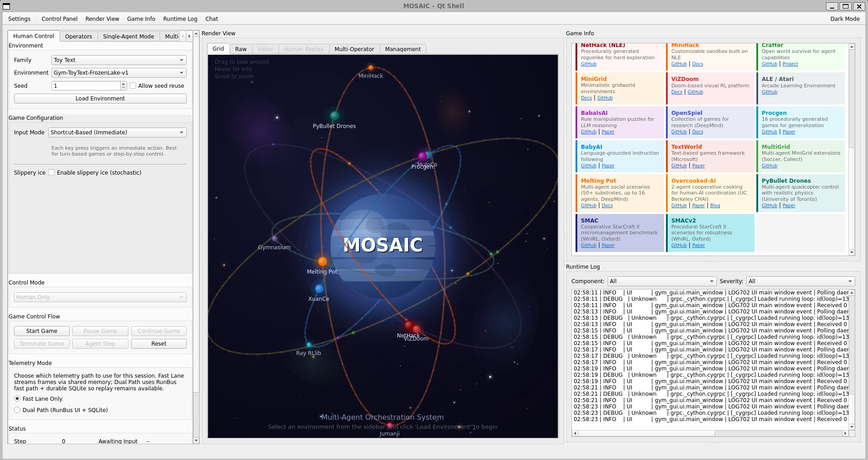The width and height of the screenshot is (868, 460).
Task: Enable slippery ice stochastic checkbox
Action: tap(52, 172)
